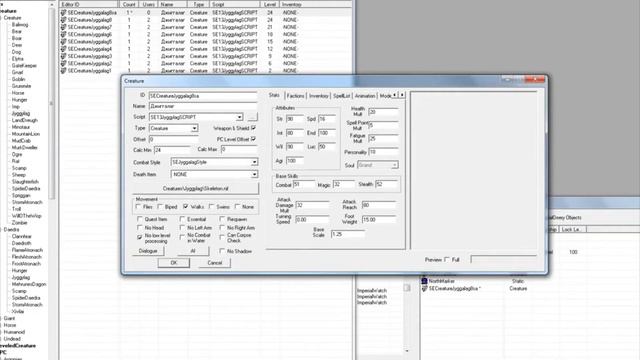Open the Dialogue button
640x360 pixels.
click(148, 251)
